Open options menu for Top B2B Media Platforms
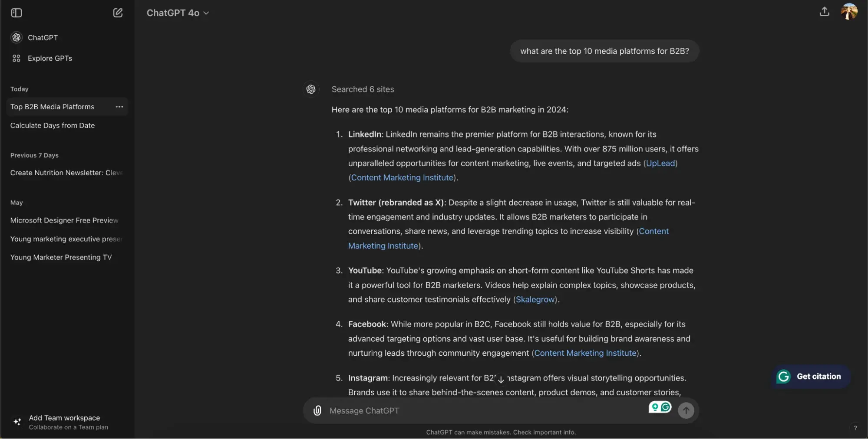The height and width of the screenshot is (439, 868). coord(119,107)
